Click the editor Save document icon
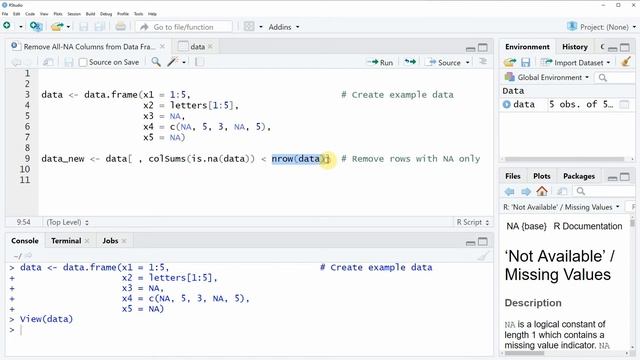 point(69,62)
